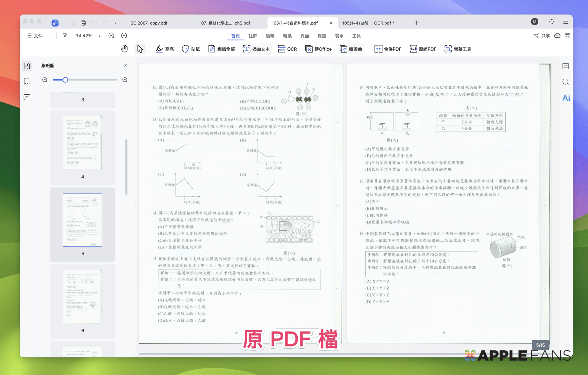Open the 文件 file menu
This screenshot has width=588, height=375.
click(x=35, y=36)
